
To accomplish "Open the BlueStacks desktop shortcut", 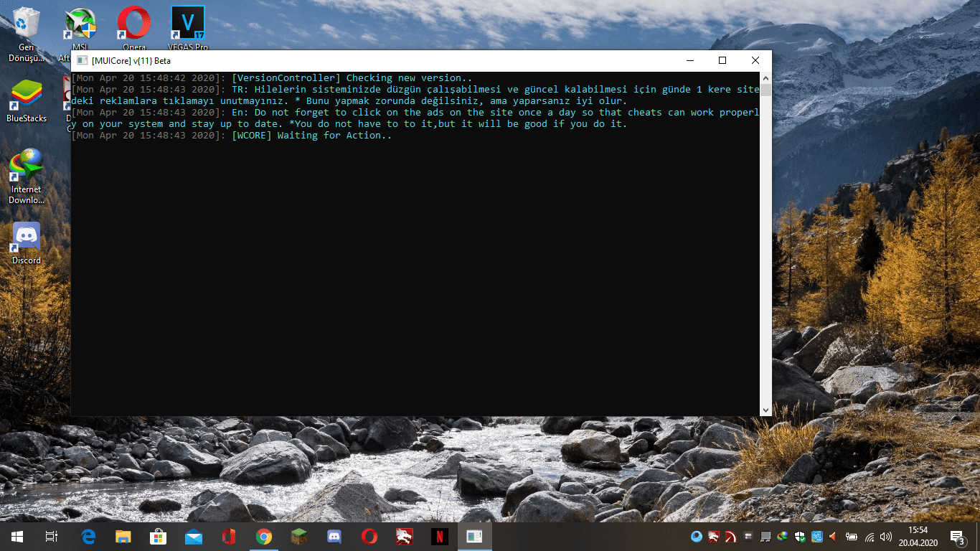I will point(27,100).
